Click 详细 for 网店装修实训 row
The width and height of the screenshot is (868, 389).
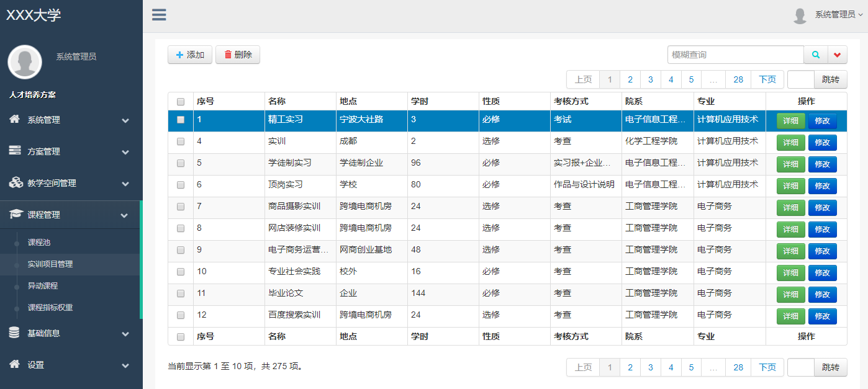coord(790,230)
